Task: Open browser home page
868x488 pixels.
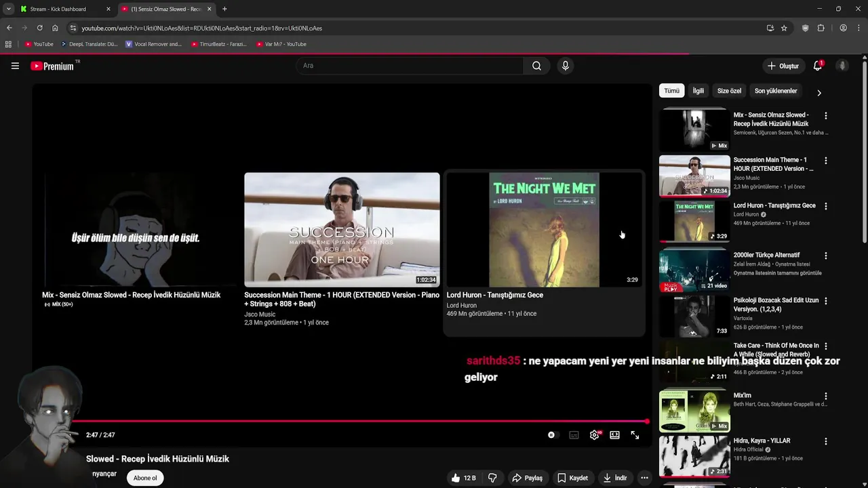Action: 55,28
